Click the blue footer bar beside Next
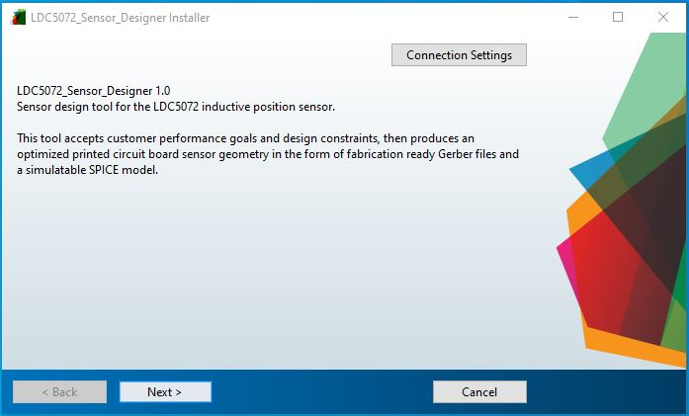The height and width of the screenshot is (416, 689). pyautogui.click(x=320, y=392)
